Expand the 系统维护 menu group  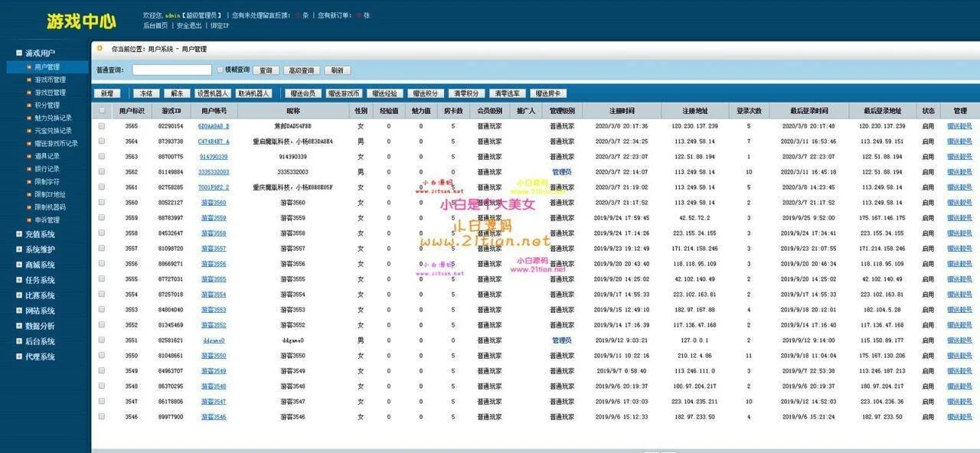pyautogui.click(x=40, y=249)
